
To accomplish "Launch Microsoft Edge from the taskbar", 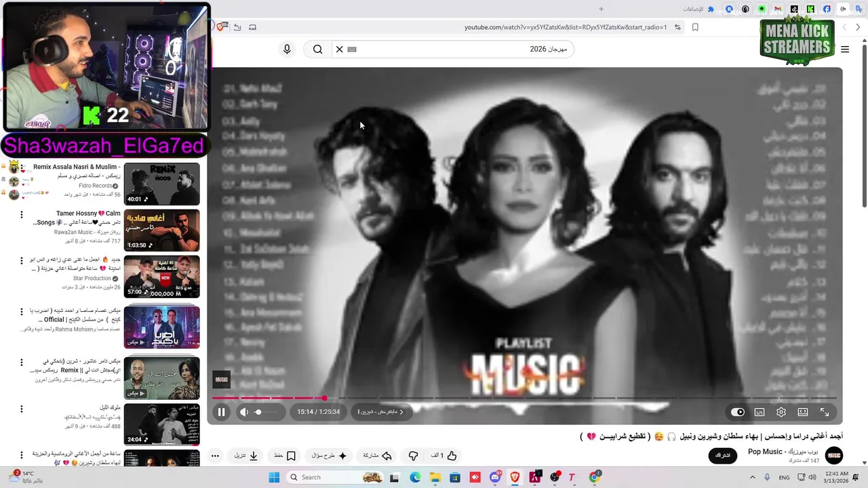I will tap(415, 477).
